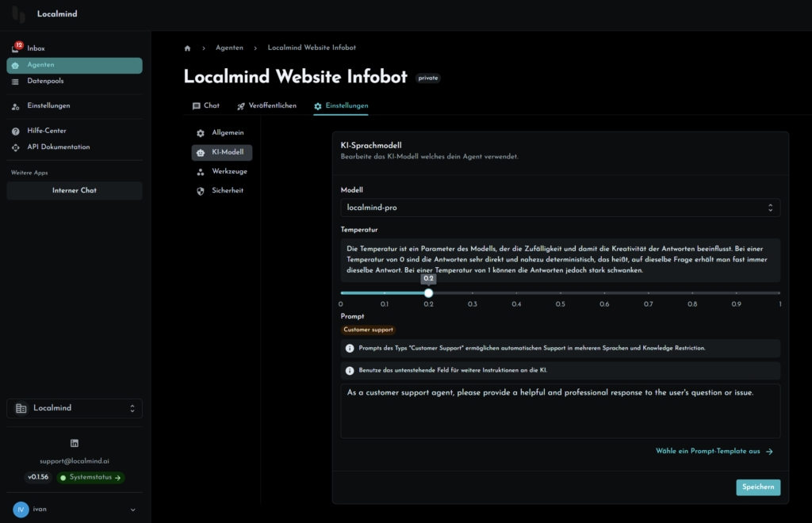Click the Agenten robot icon
This screenshot has height=523, width=812.
point(15,65)
